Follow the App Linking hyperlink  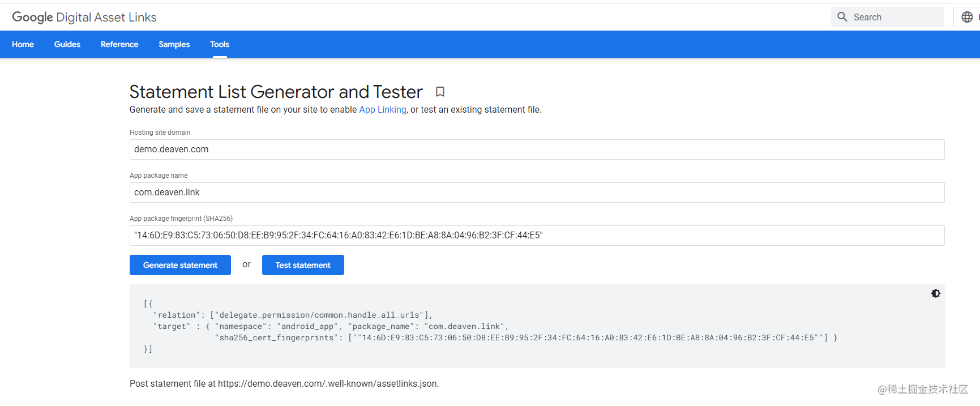pos(383,109)
